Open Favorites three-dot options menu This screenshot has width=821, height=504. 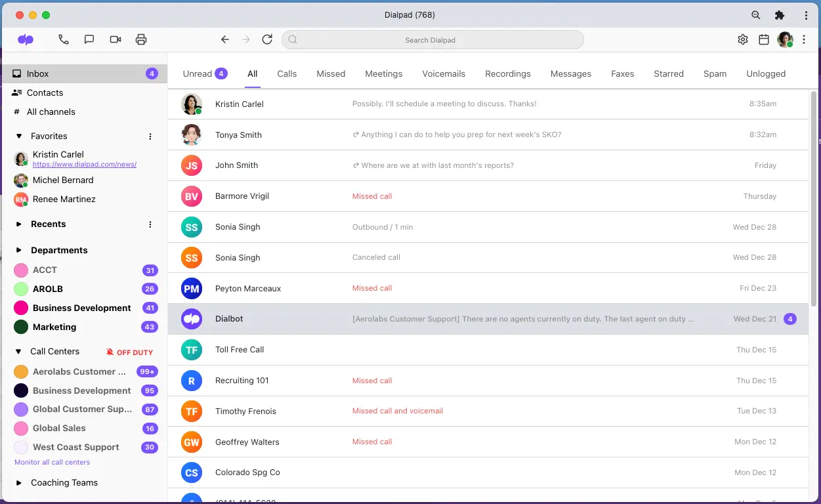tap(150, 136)
